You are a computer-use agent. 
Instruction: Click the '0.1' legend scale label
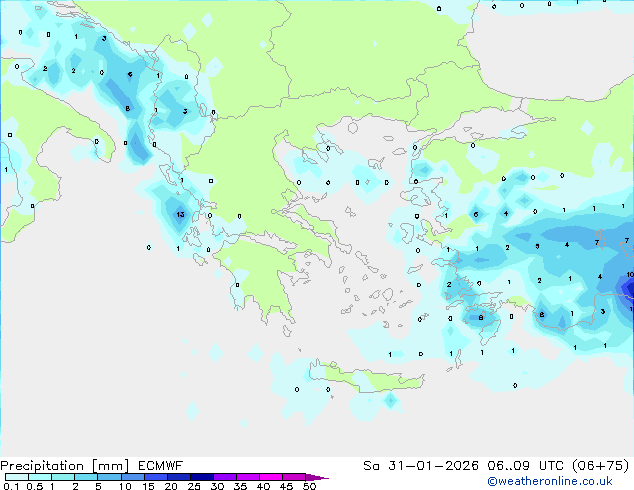11,486
